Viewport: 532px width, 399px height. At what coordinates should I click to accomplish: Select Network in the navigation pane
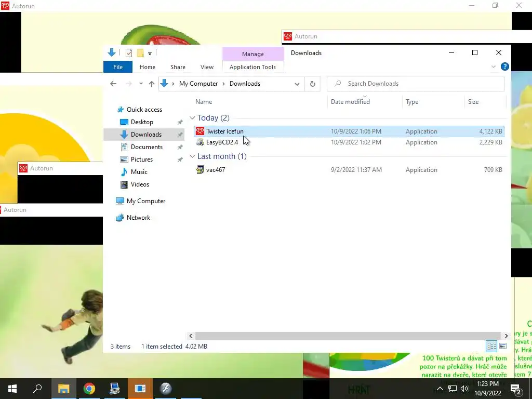(x=138, y=218)
